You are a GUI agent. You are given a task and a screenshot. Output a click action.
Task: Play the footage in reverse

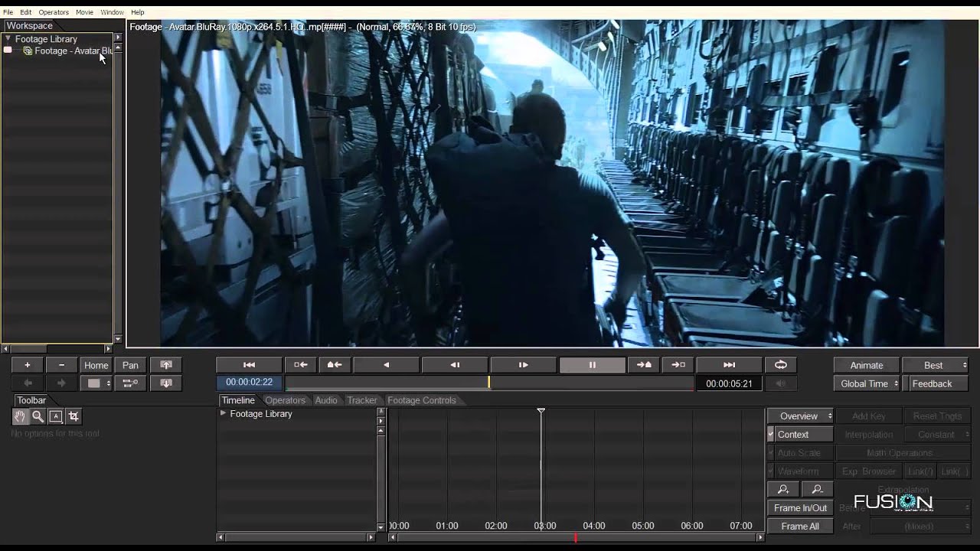[x=386, y=365]
